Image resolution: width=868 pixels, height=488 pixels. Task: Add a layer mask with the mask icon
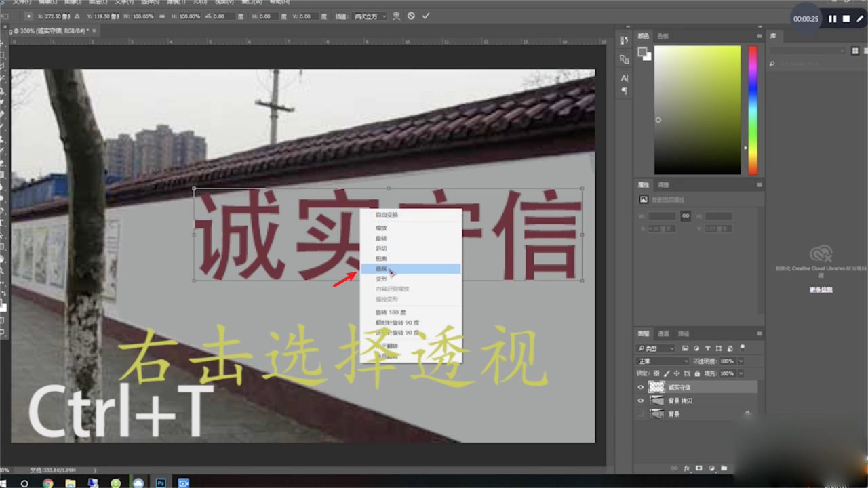coord(698,468)
